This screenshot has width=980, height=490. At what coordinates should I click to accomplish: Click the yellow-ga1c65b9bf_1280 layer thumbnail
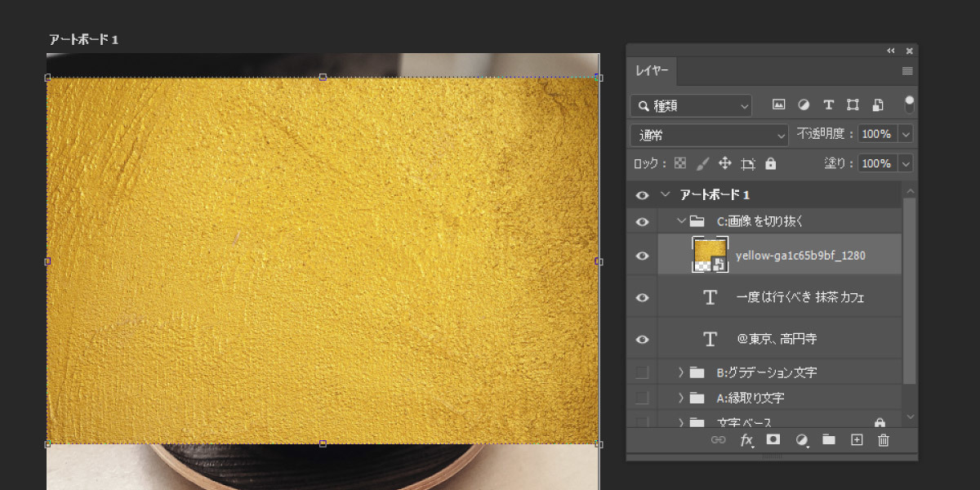tap(710, 256)
